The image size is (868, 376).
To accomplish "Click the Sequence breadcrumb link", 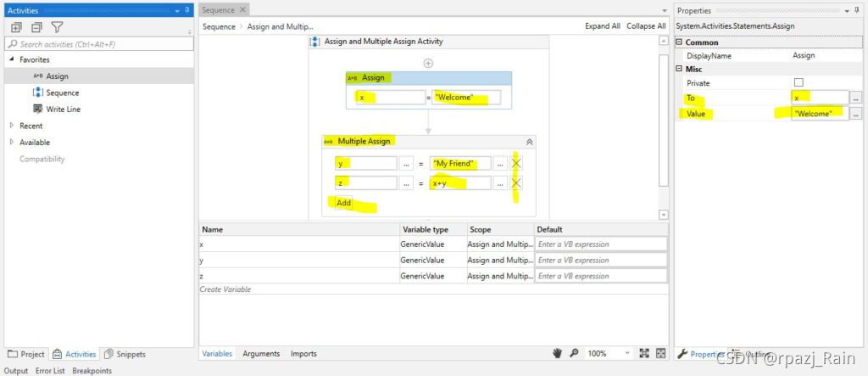I will [x=219, y=26].
